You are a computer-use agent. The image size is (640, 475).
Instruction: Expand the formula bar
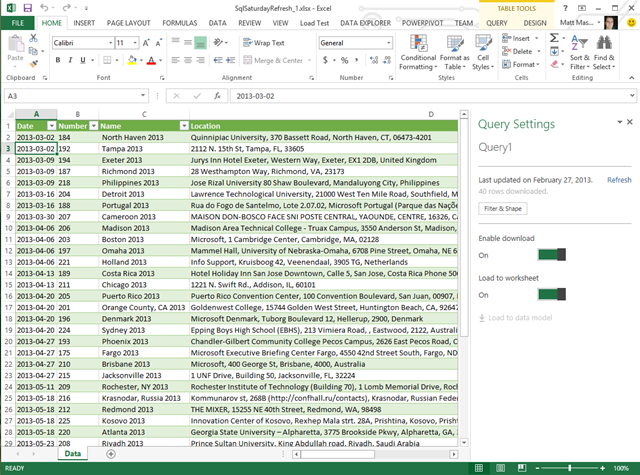[632, 95]
